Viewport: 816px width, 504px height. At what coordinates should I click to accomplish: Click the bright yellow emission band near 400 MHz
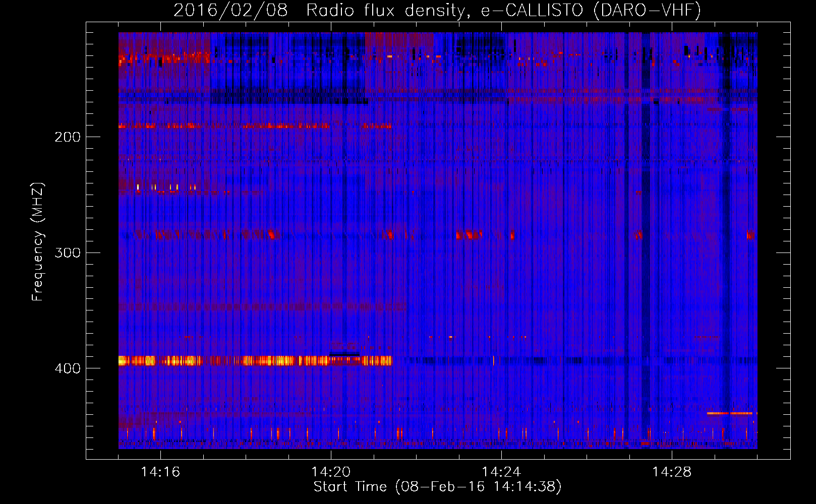255,360
